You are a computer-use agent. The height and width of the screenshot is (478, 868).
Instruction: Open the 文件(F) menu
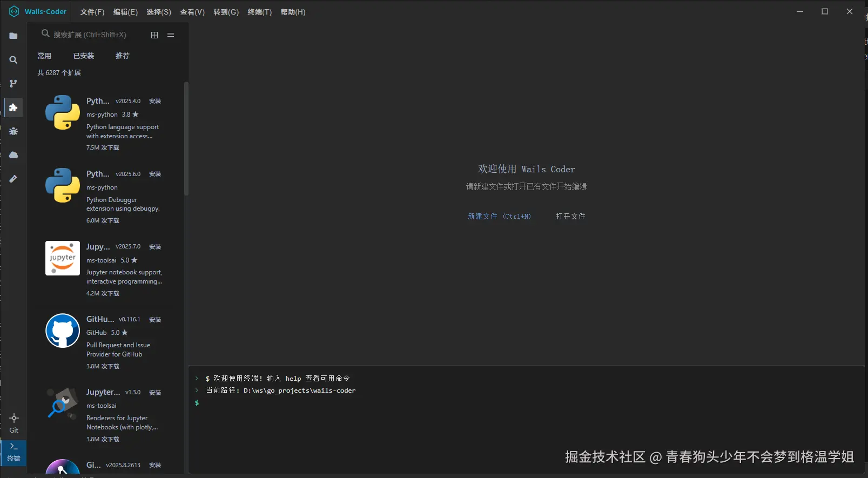tap(92, 12)
